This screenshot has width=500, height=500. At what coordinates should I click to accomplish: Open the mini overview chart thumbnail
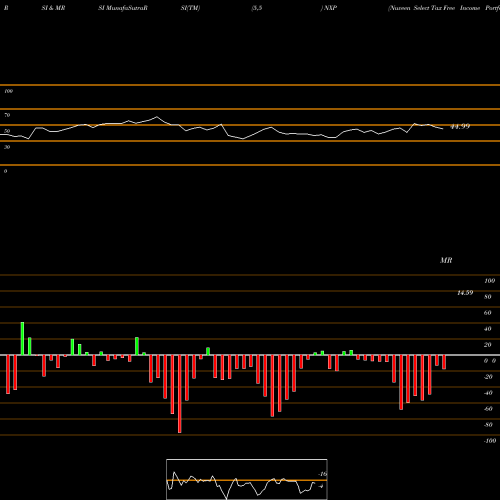point(247,479)
